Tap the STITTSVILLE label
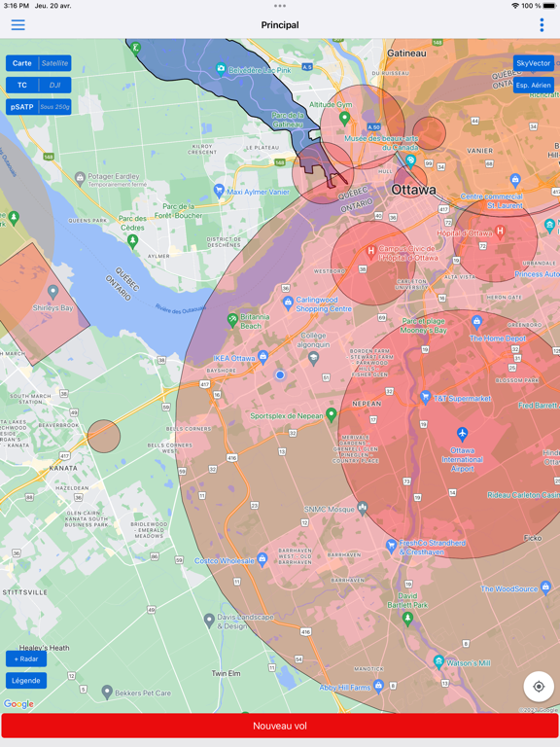This screenshot has height=747, width=560. tap(24, 592)
